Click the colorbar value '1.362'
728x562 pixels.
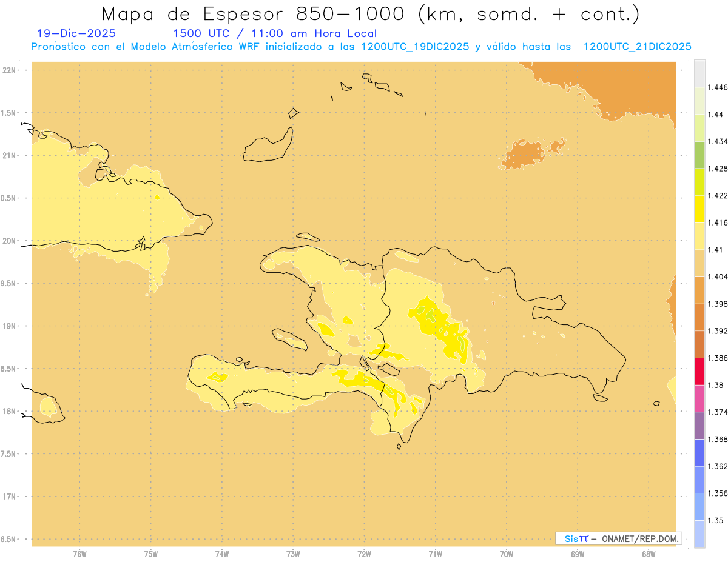coord(718,466)
